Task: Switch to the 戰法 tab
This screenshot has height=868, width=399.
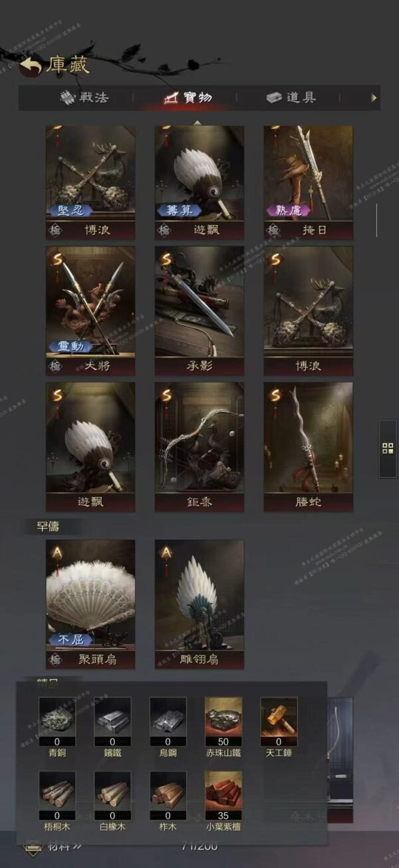Action: [x=84, y=98]
